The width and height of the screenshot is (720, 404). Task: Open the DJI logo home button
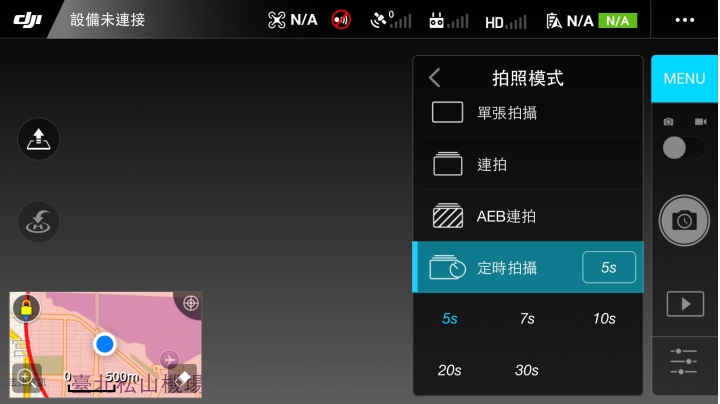coord(28,20)
